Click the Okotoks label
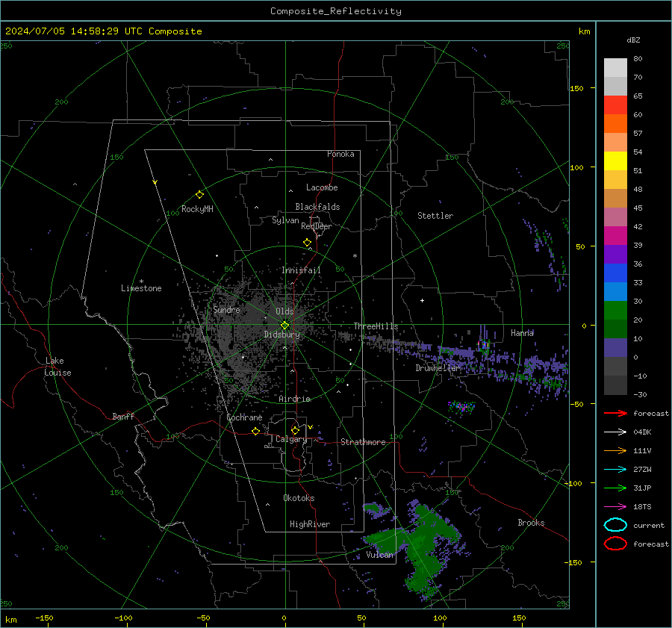Screen dimensions: 672x628 [x=299, y=498]
